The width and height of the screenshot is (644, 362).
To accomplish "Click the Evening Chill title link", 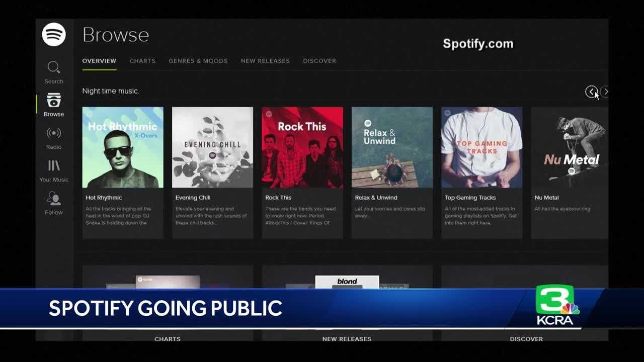I will click(193, 198).
